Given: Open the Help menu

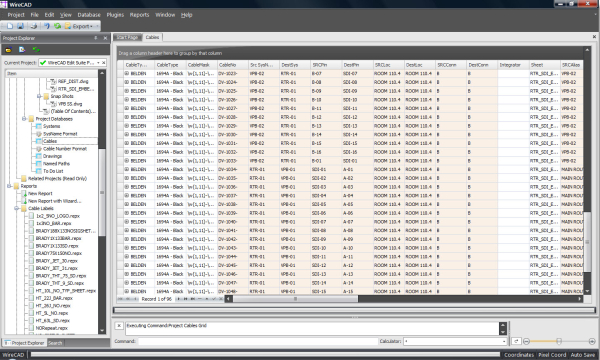Looking at the screenshot, I should coord(186,15).
